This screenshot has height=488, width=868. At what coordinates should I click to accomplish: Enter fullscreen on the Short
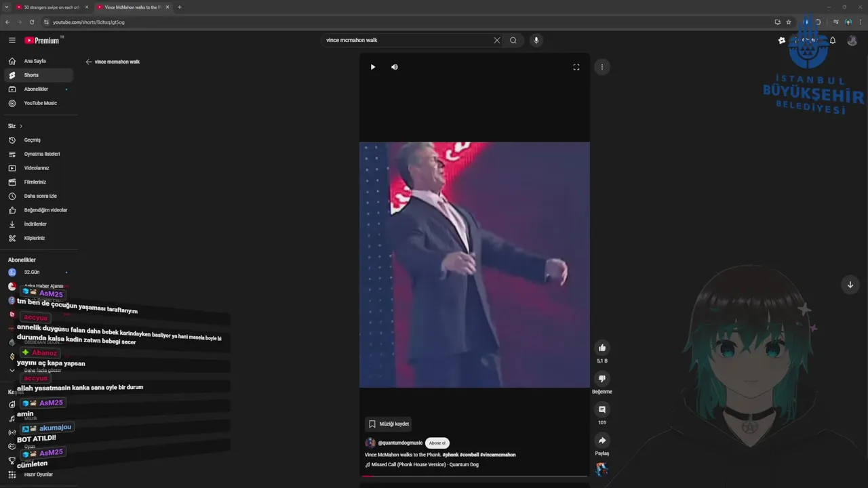576,67
